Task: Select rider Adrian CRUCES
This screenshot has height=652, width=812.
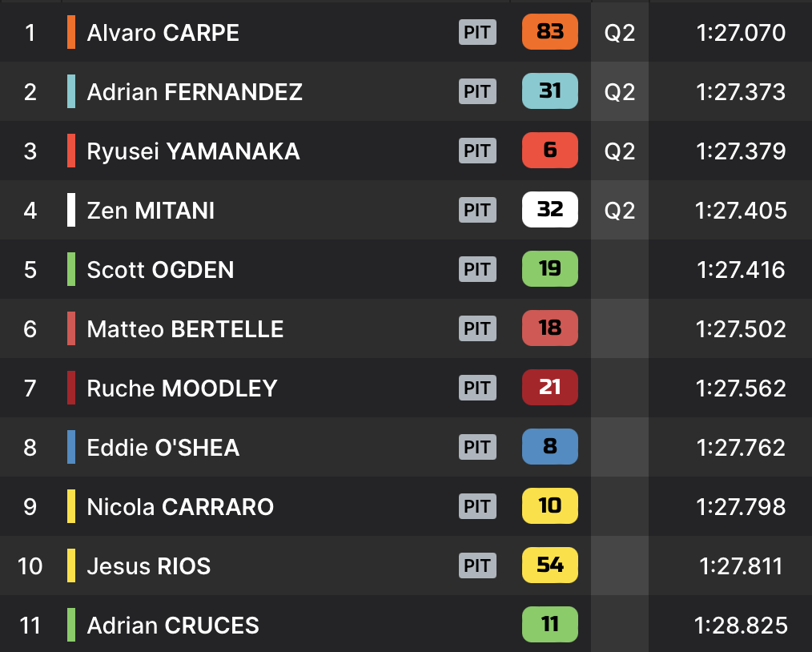Action: [173, 626]
